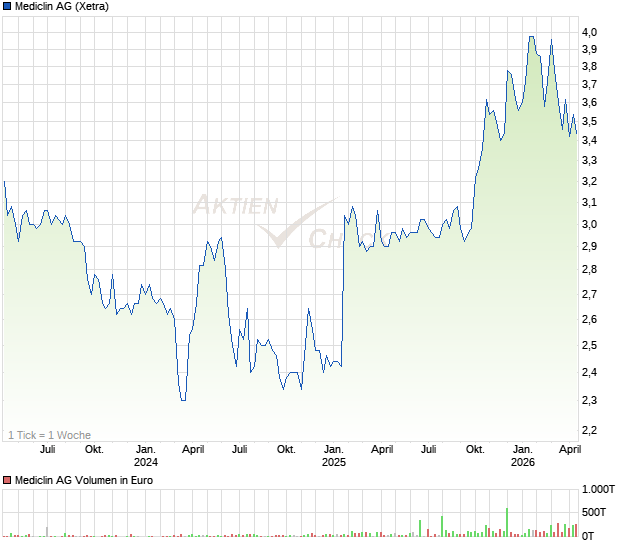Screen dimensions: 620x546
Task: Click the 3,8 price axis label
Action: (589, 66)
